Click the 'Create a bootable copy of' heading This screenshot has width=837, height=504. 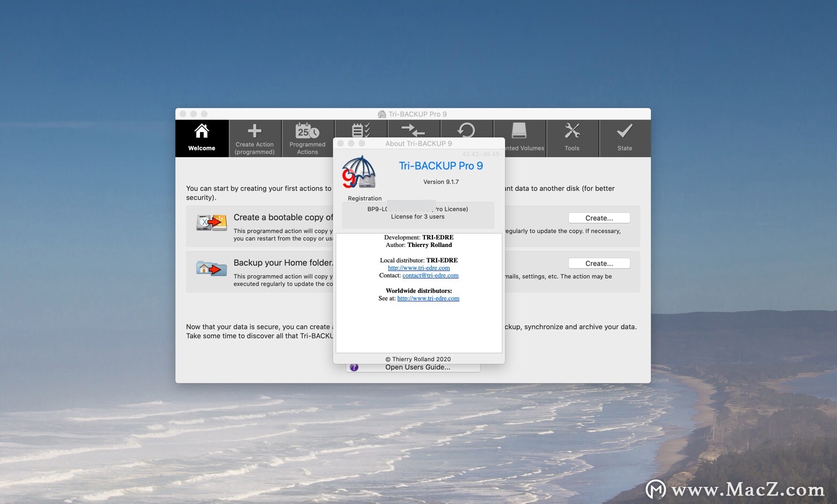coord(283,218)
